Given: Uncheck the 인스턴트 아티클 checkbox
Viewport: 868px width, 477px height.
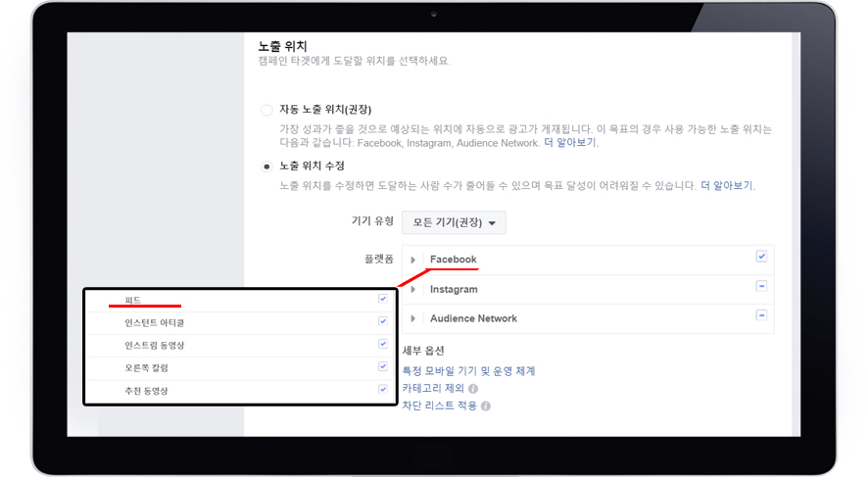Looking at the screenshot, I should [382, 321].
